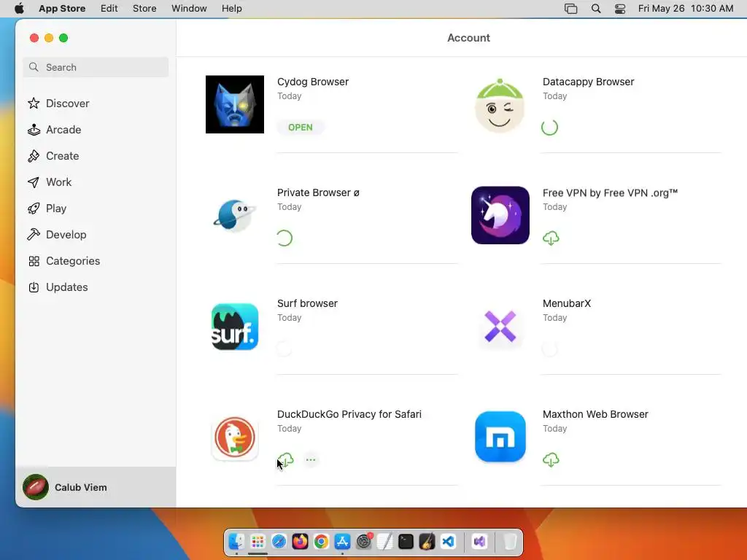The image size is (747, 560).
Task: Click the Datacappy Browser app icon
Action: click(x=500, y=105)
